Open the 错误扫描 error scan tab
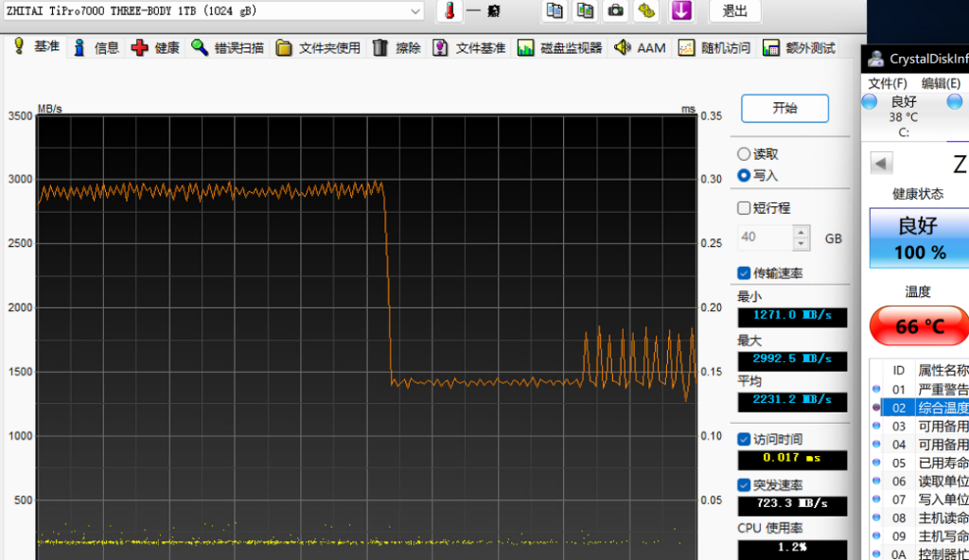Image resolution: width=969 pixels, height=560 pixels. 228,47
